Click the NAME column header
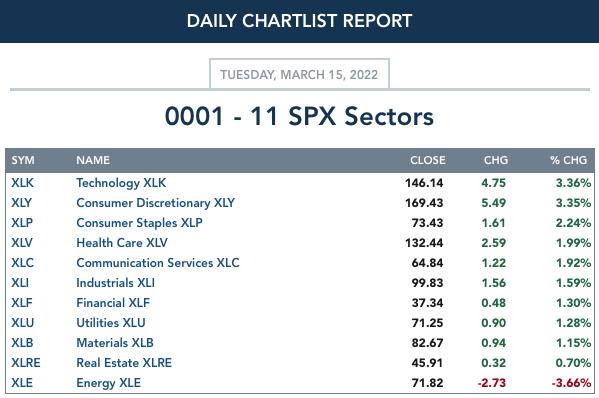 click(93, 160)
